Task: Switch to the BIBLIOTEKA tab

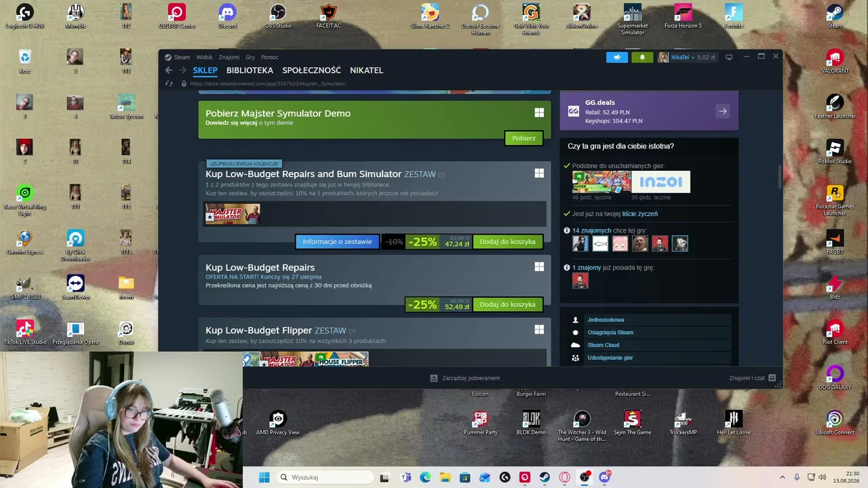Action: pos(250,70)
